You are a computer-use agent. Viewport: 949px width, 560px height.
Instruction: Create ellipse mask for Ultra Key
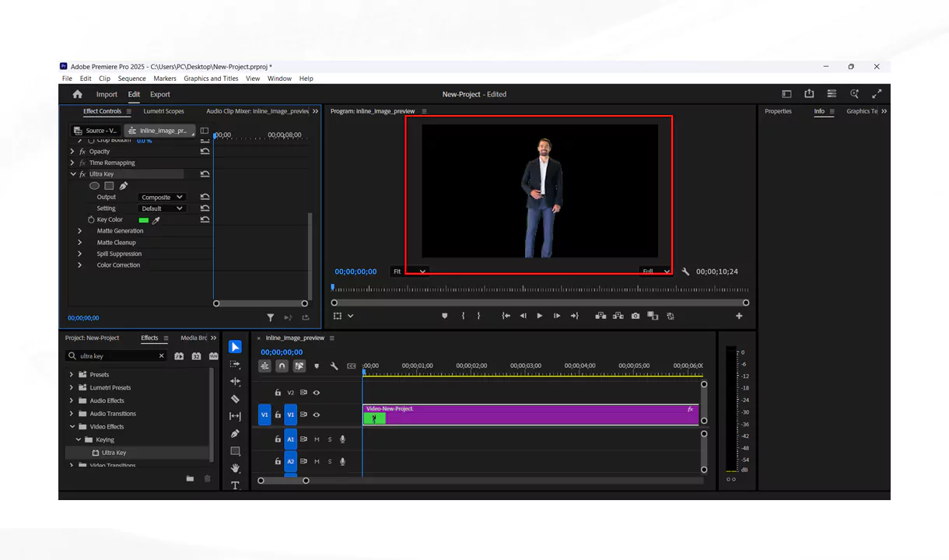(x=94, y=186)
